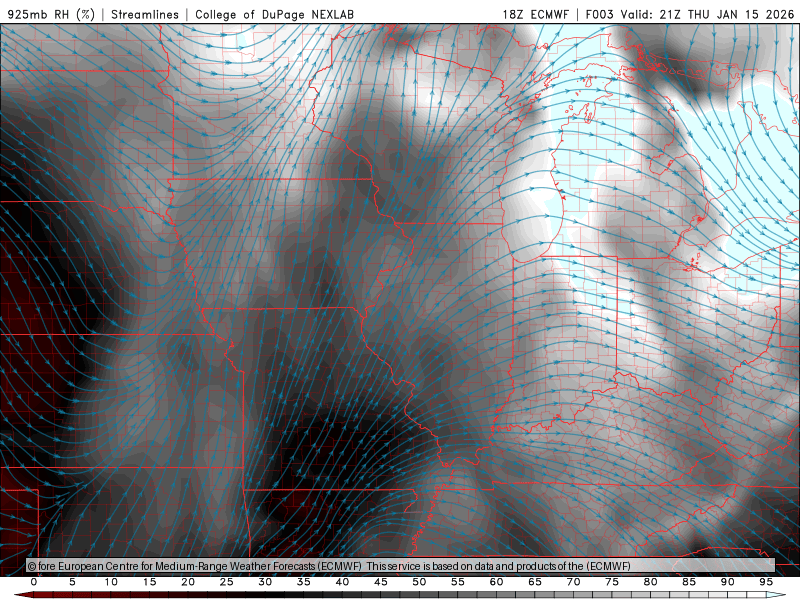800x600 pixels.
Task: Click the "35" label on the color scale
Action: [304, 582]
